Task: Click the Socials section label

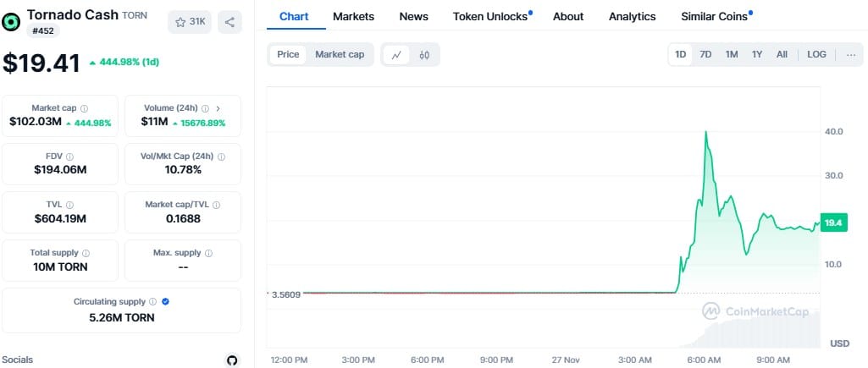Action: 18,360
